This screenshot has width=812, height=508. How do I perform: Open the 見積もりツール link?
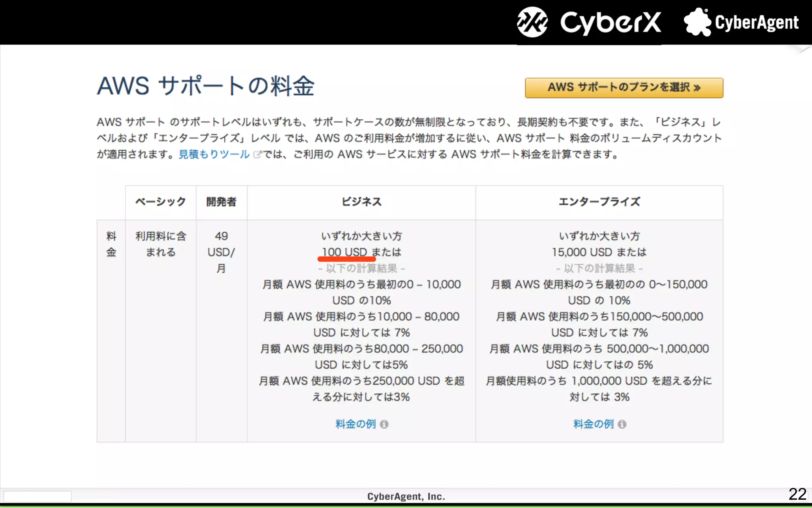pyautogui.click(x=214, y=154)
